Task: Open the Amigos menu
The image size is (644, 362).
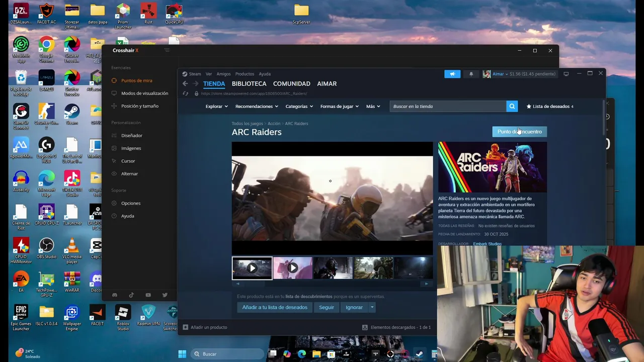Action: 223,74
